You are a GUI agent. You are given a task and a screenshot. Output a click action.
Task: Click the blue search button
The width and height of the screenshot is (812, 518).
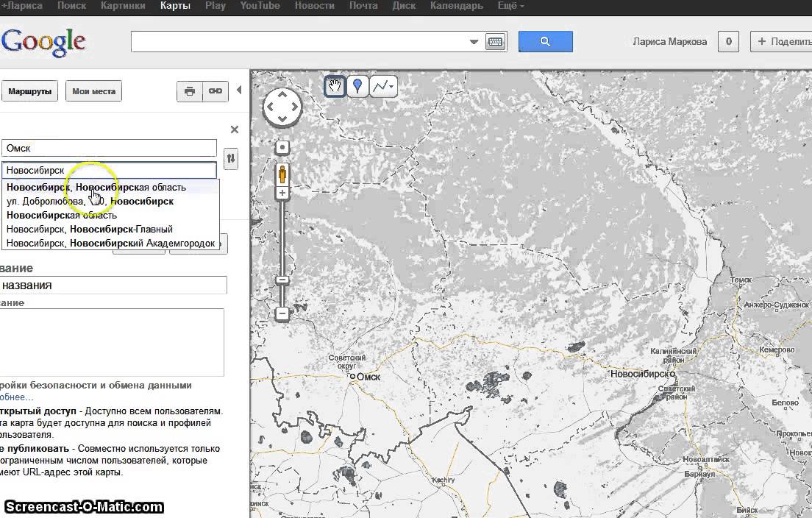pos(545,41)
